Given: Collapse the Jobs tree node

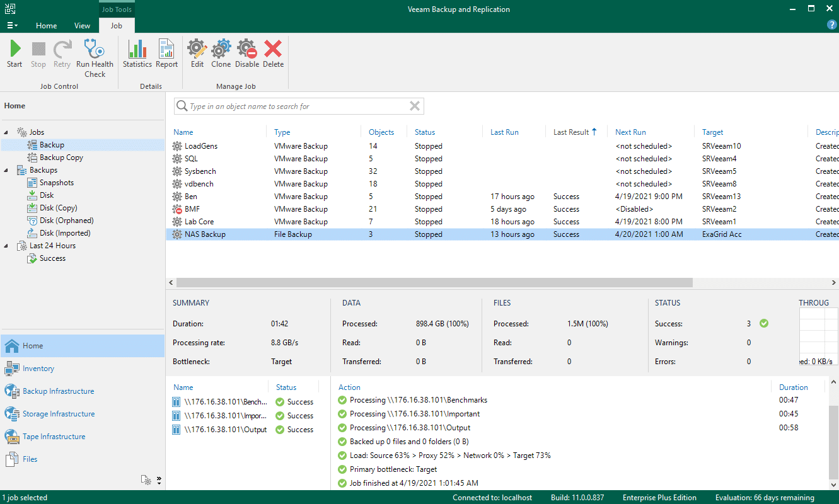Looking at the screenshot, I should pyautogui.click(x=6, y=132).
